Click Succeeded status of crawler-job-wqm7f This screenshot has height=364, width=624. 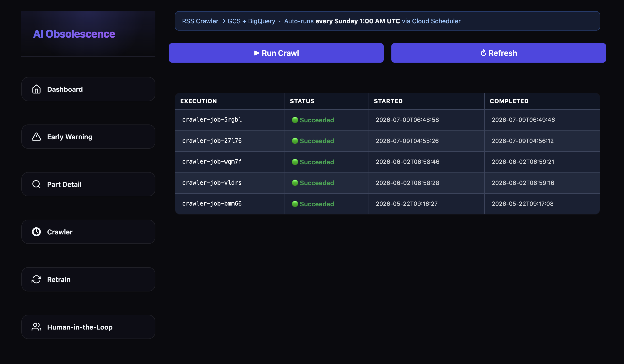tap(317, 162)
